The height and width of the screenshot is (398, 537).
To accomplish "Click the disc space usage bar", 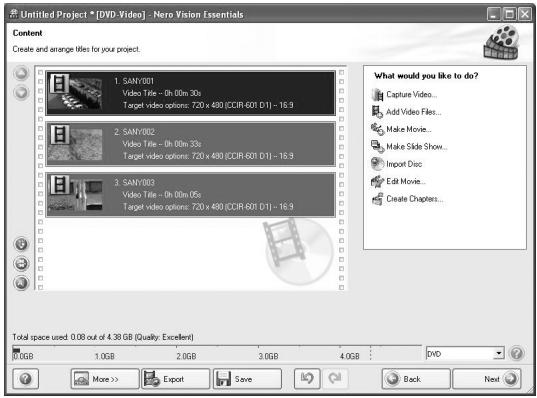I will pyautogui.click(x=217, y=353).
